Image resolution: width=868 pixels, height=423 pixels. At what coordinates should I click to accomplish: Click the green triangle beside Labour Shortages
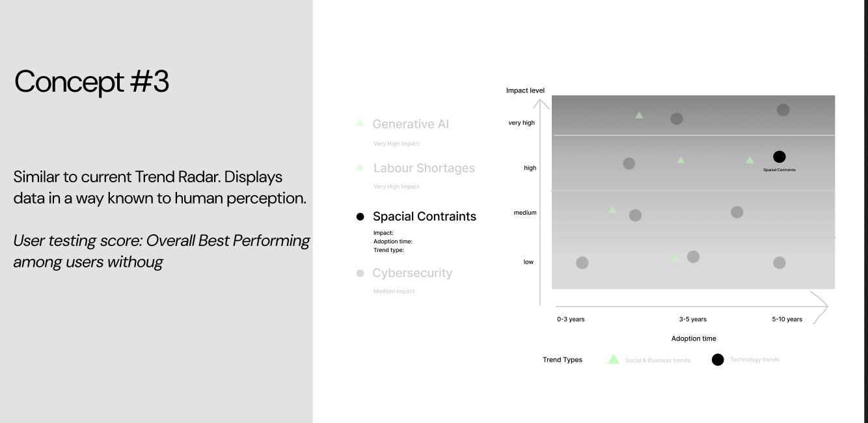tap(360, 167)
